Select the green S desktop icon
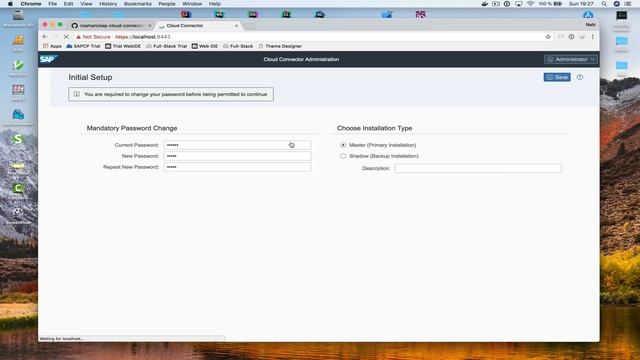 point(18,139)
